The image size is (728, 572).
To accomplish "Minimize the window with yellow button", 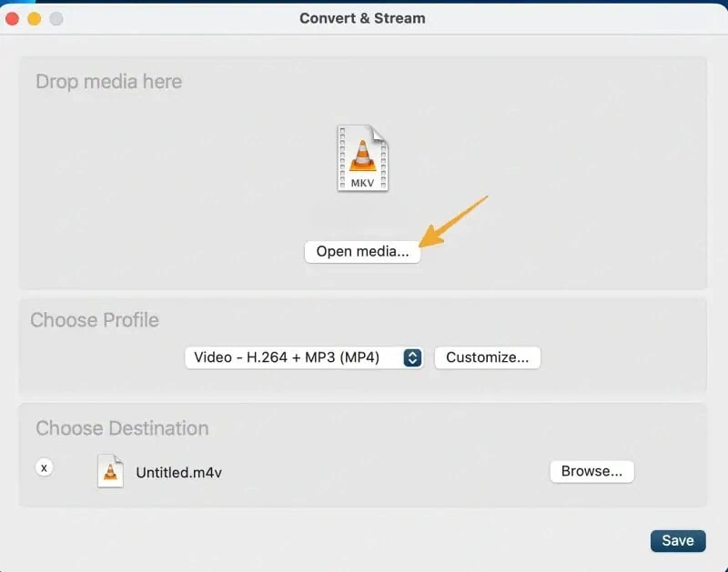I will click(35, 18).
